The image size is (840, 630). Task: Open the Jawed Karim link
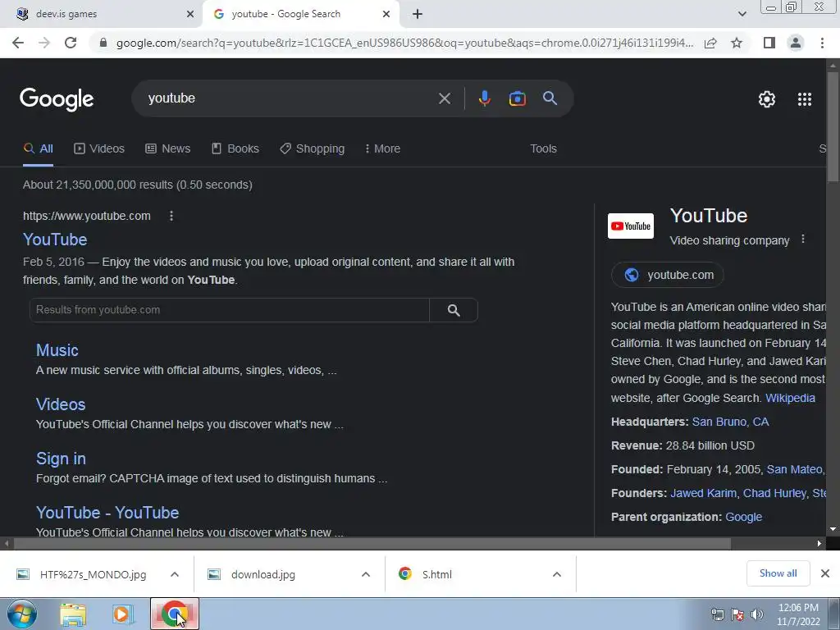click(x=703, y=493)
